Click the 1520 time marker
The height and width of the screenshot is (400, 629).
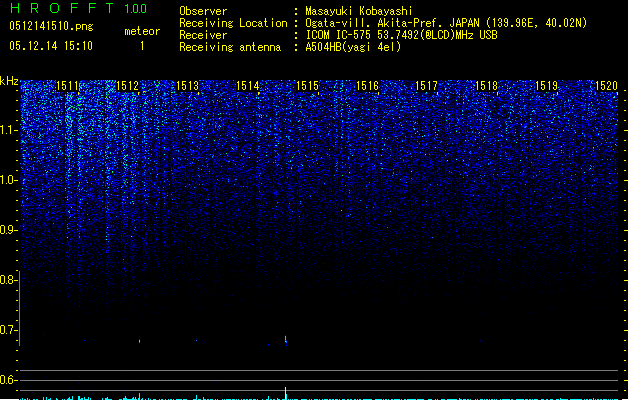click(x=606, y=86)
